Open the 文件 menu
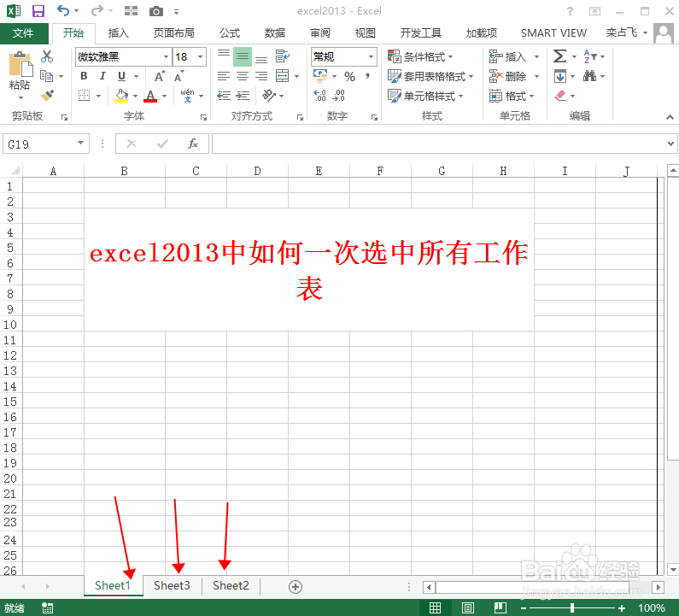Screen dimensions: 679x616 point(23,33)
